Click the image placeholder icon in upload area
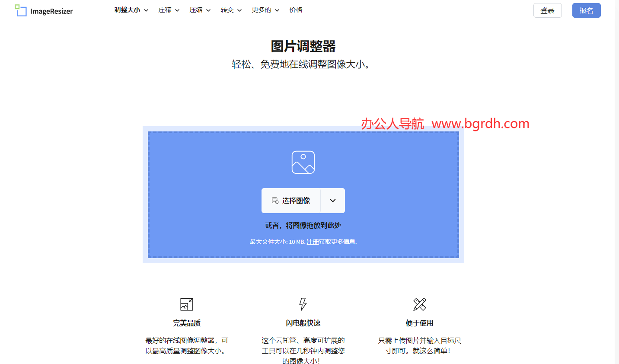619x364 pixels. pos(303,162)
